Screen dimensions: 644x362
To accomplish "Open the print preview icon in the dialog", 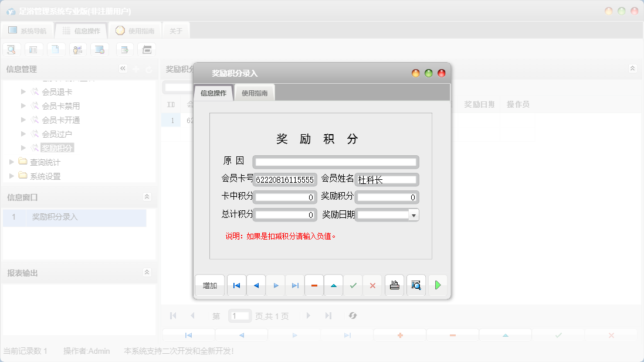I will click(416, 285).
